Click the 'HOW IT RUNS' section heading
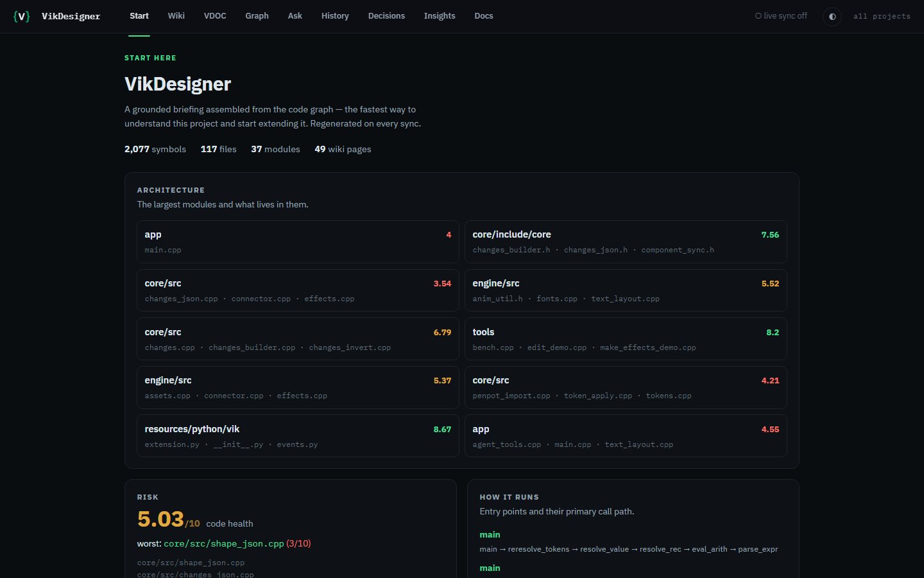The image size is (924, 578). click(509, 497)
